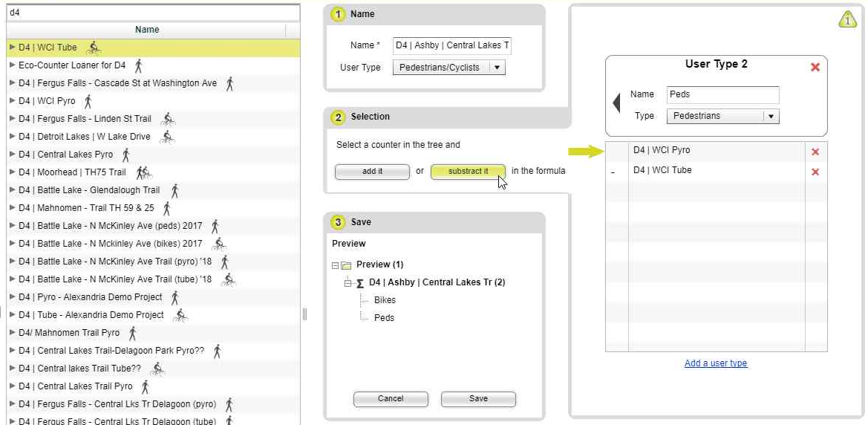Click mixed ped/bike icon for Moorhead TH75 Trail
This screenshot has width=868, height=425.
point(144,172)
